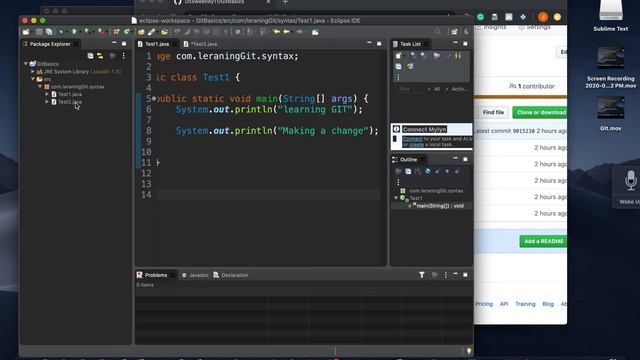
Task: Open the Pricing footer link
Action: [x=484, y=304]
